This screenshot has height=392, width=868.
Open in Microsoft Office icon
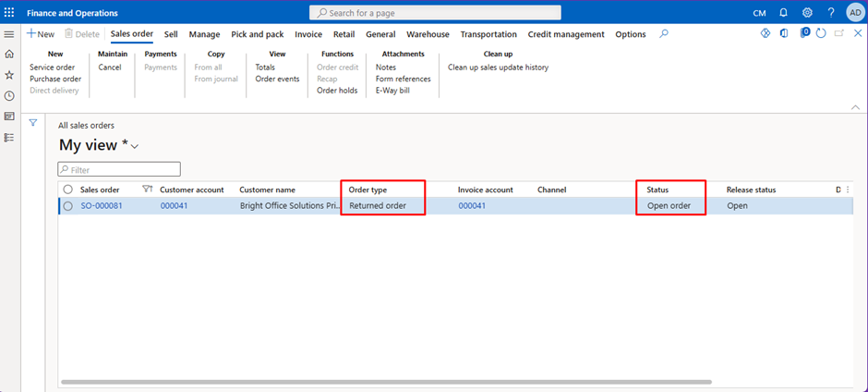point(784,33)
